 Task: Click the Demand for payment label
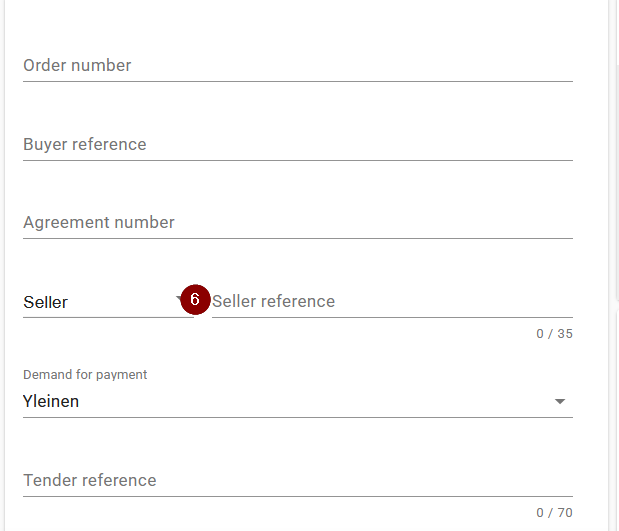point(85,374)
